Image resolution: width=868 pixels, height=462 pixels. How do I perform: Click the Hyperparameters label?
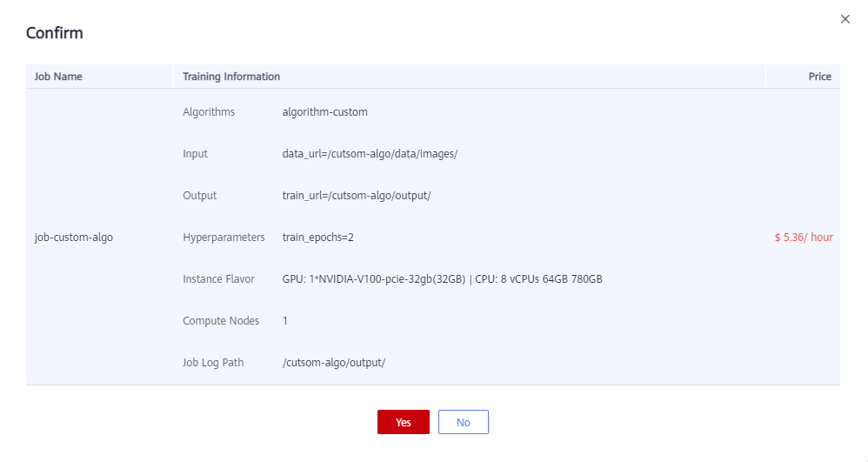click(x=224, y=238)
